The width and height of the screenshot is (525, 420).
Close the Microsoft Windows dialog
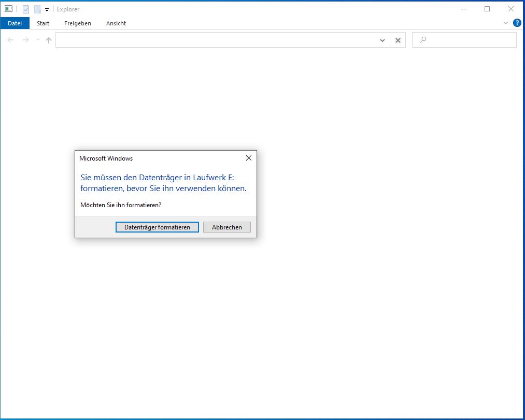click(249, 158)
